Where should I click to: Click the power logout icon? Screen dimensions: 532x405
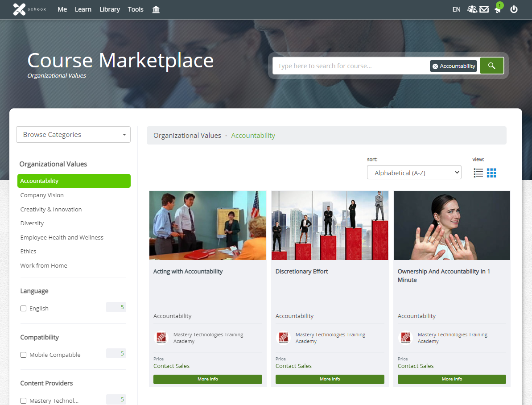tap(514, 9)
